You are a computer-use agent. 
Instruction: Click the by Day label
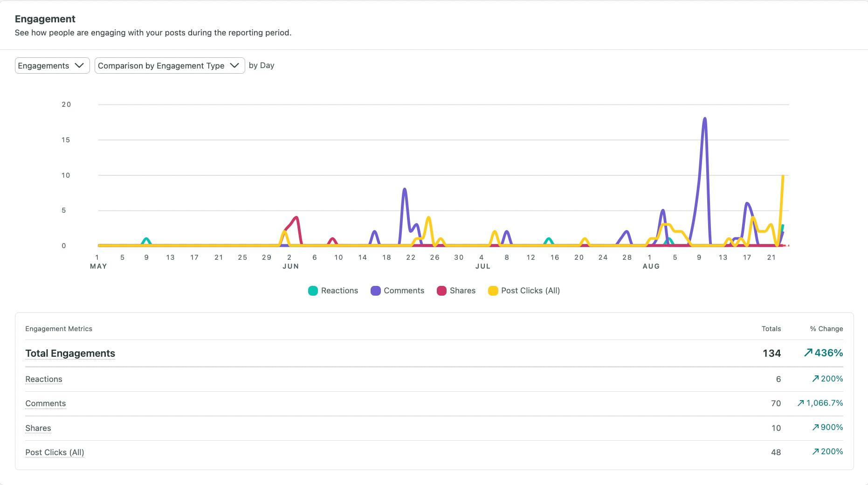262,65
